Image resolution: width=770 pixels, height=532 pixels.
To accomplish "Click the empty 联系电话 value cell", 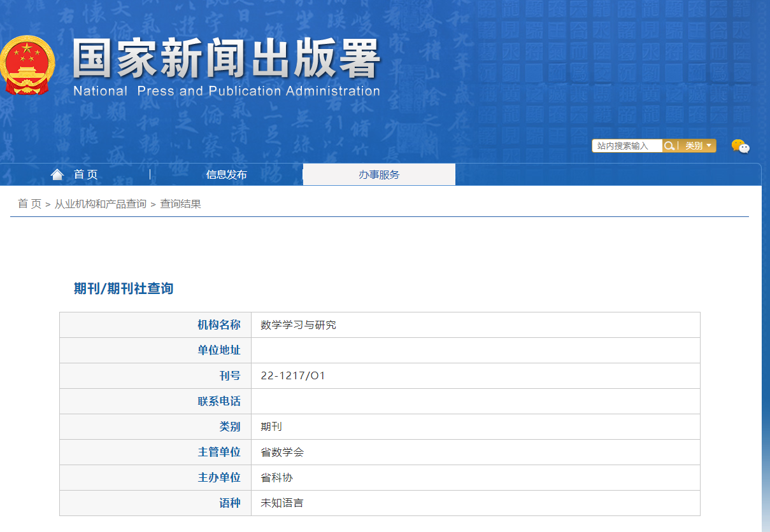I will (475, 402).
